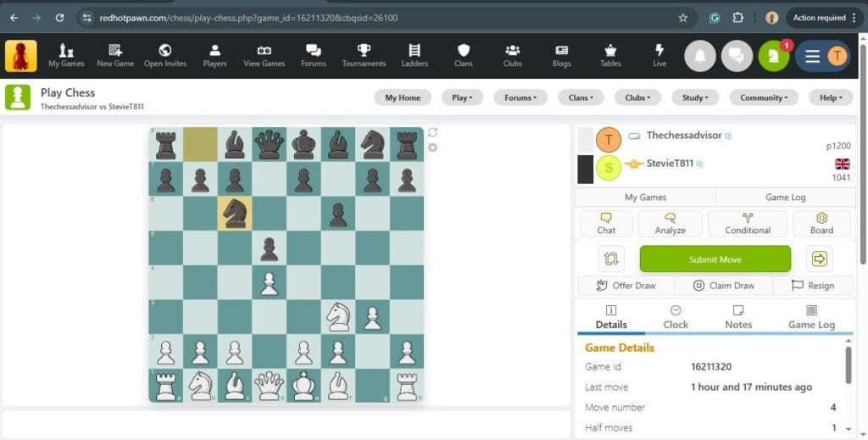
Task: Select the black knight on c6
Action: pos(235,214)
